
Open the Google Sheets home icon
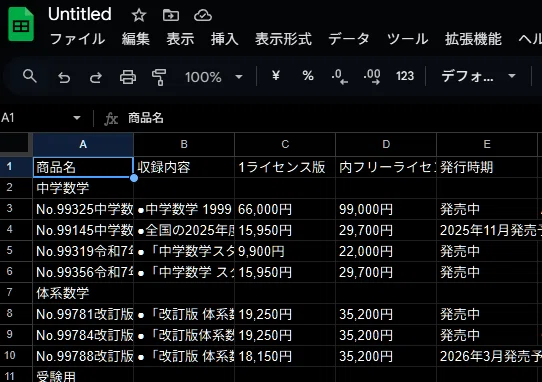21,25
